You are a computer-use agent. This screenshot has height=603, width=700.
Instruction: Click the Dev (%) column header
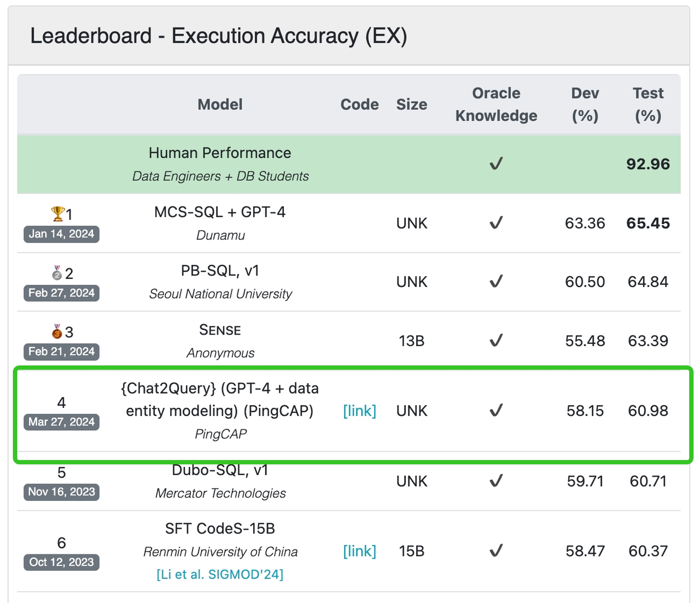point(585,104)
